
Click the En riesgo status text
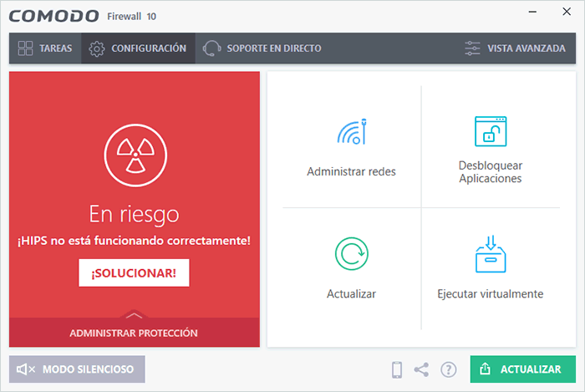(134, 215)
